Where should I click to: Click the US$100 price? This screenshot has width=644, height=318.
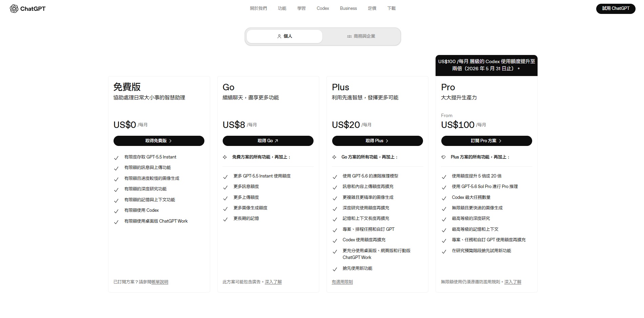click(x=458, y=125)
